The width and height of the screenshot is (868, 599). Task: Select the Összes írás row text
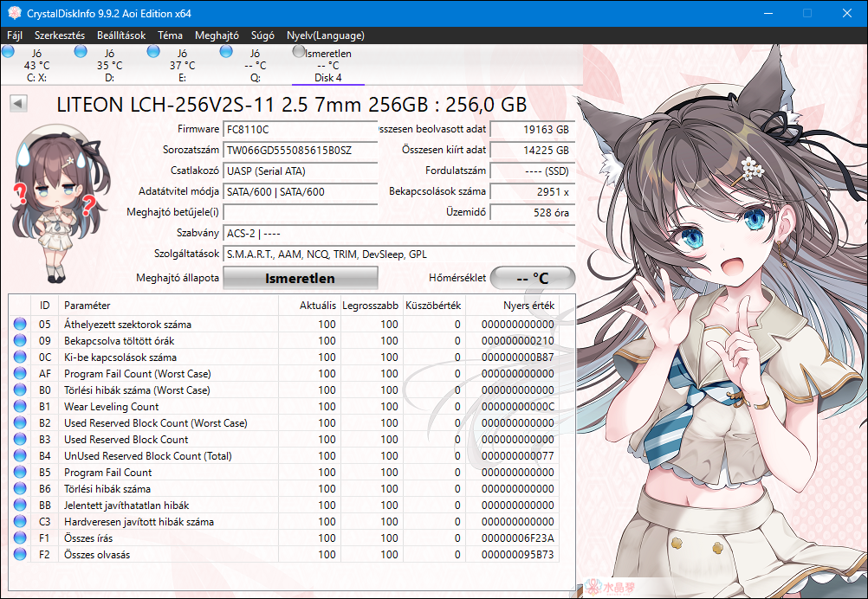pyautogui.click(x=88, y=538)
